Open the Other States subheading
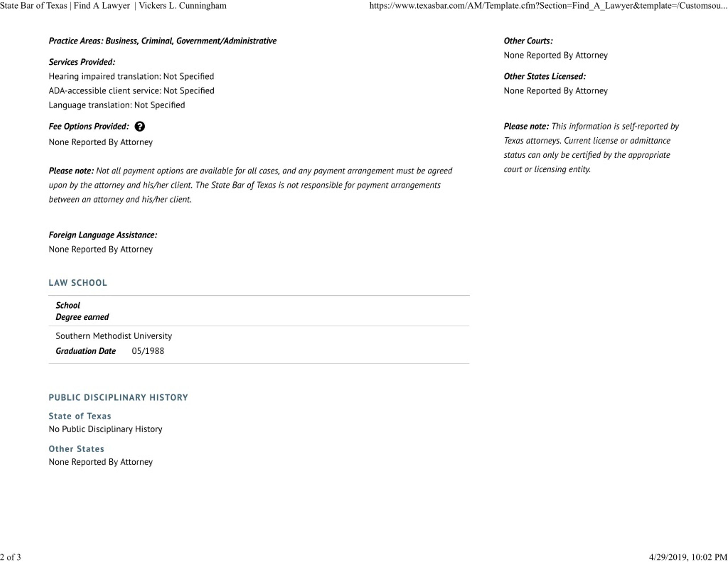The height and width of the screenshot is (562, 728). pos(76,449)
